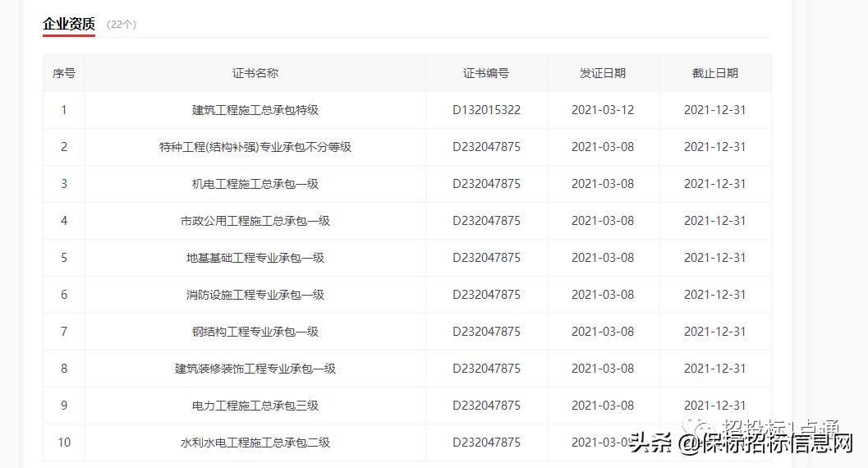Click certificate number in 电力工程 row
Image resolution: width=868 pixels, height=468 pixels.
(x=487, y=406)
